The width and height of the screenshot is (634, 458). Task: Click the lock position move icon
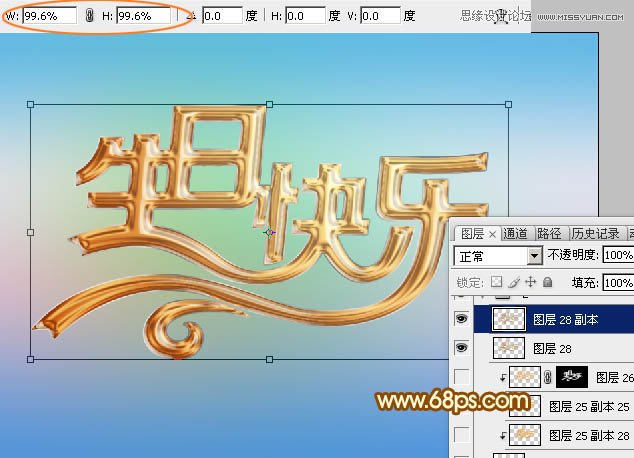pyautogui.click(x=530, y=282)
